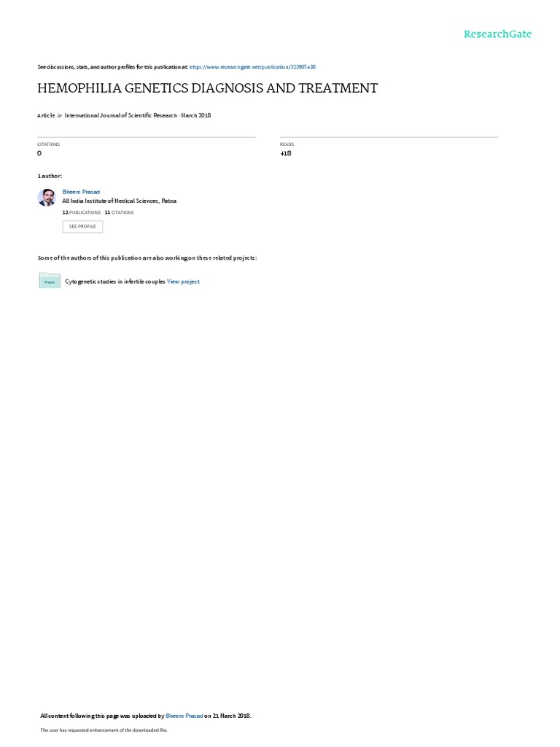Click the Bheem Prasad uploader link at the bottom
This screenshot has height=747, width=560.
(184, 716)
